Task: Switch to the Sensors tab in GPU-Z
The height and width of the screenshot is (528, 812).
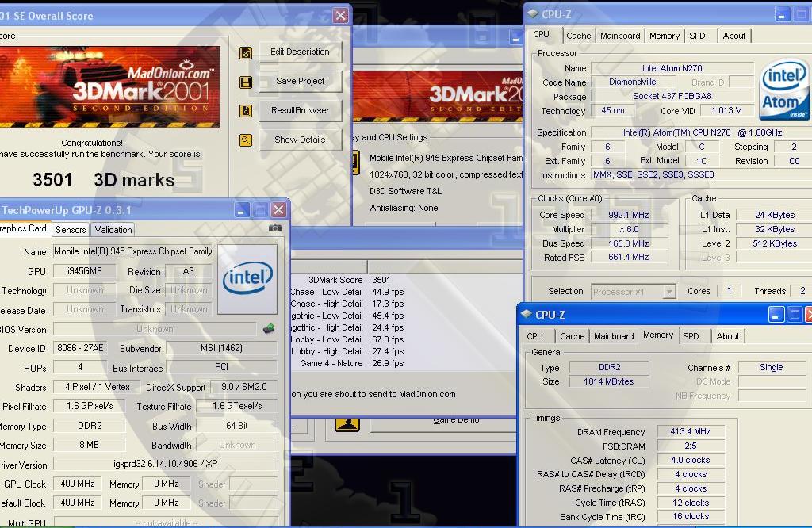Action: (x=71, y=230)
